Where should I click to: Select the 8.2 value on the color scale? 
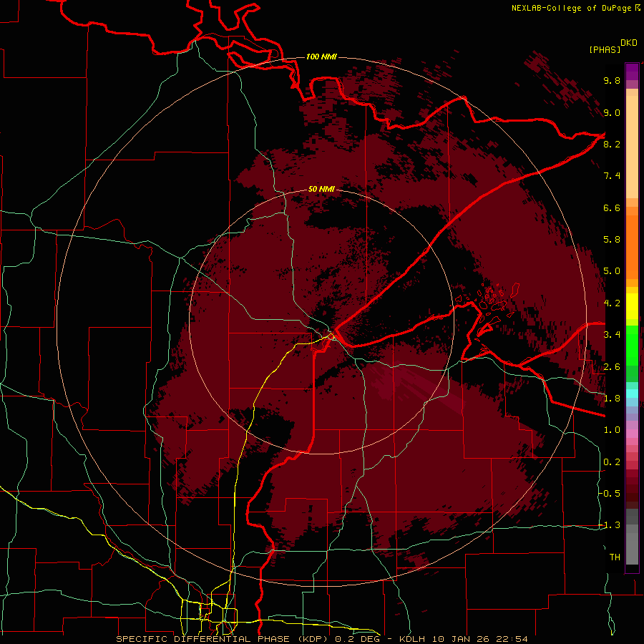[612, 144]
